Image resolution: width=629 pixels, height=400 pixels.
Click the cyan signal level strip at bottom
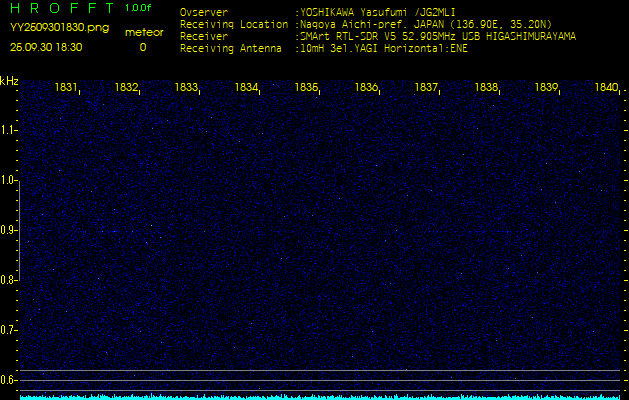(321, 397)
